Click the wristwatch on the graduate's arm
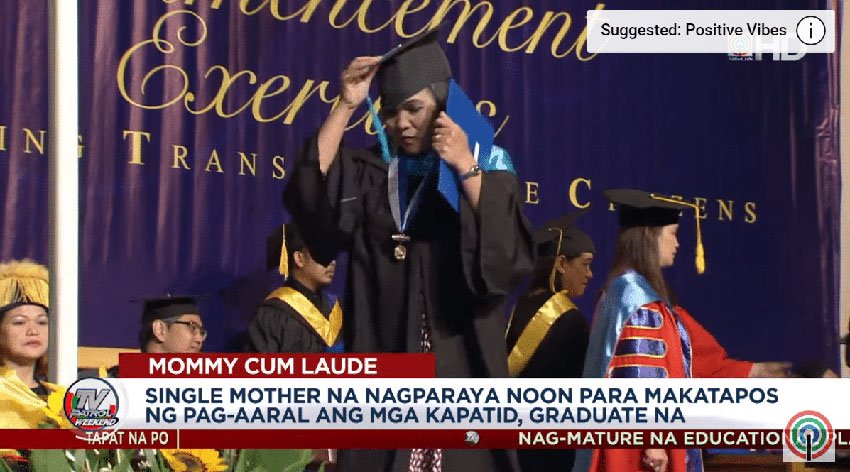 470,173
